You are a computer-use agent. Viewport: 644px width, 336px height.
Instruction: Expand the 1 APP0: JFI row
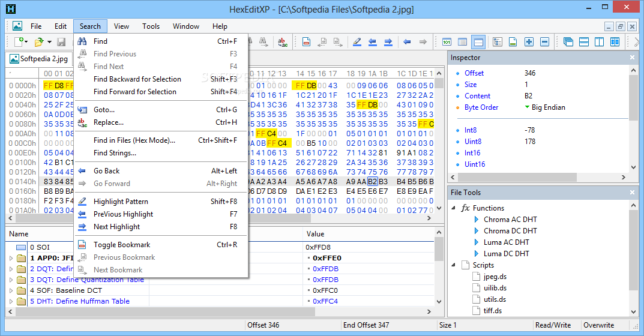point(11,259)
